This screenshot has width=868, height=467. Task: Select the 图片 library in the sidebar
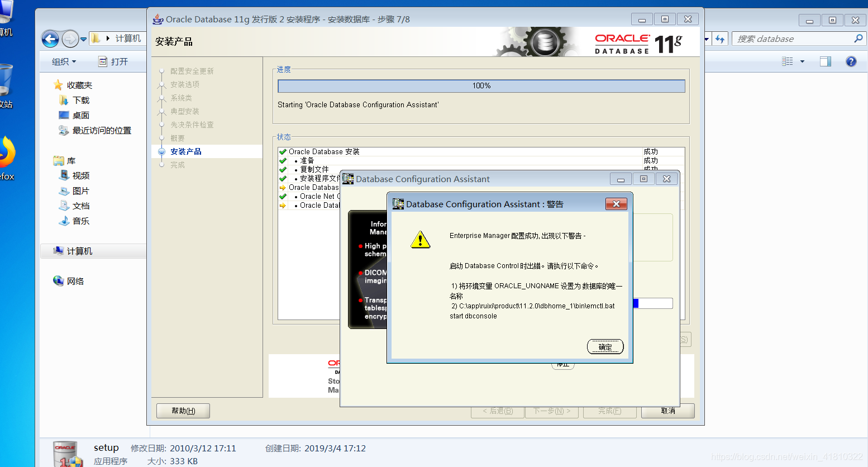pyautogui.click(x=80, y=190)
